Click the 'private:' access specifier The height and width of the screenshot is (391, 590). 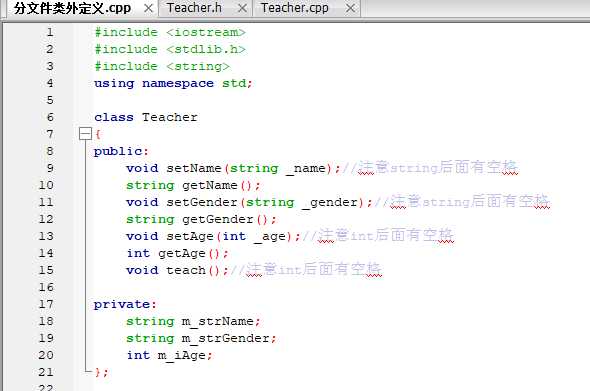(x=125, y=304)
